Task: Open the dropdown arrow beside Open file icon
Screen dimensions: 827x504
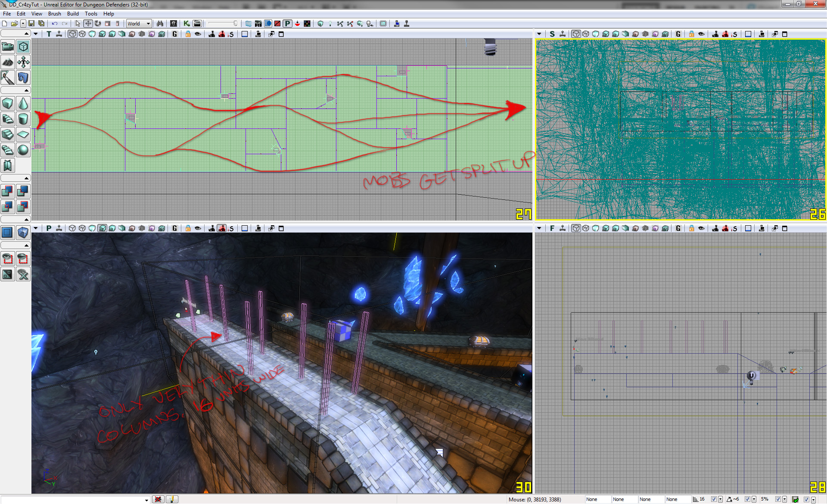Action: 23,24
